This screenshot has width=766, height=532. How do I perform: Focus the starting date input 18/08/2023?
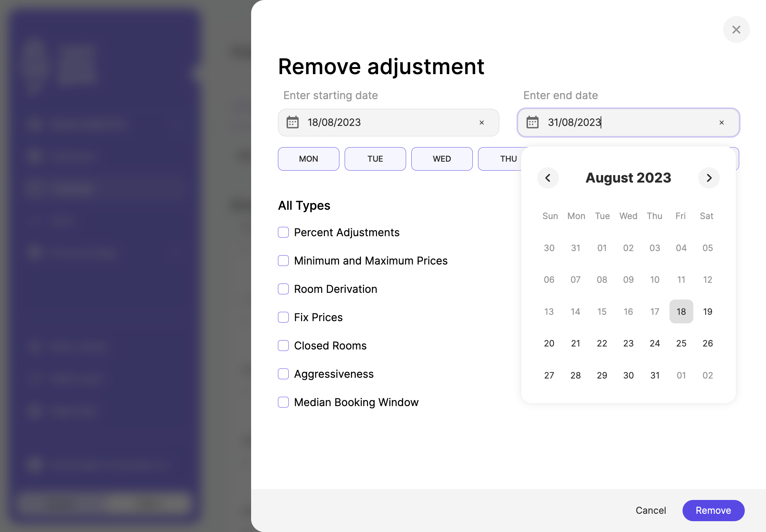[x=388, y=123]
